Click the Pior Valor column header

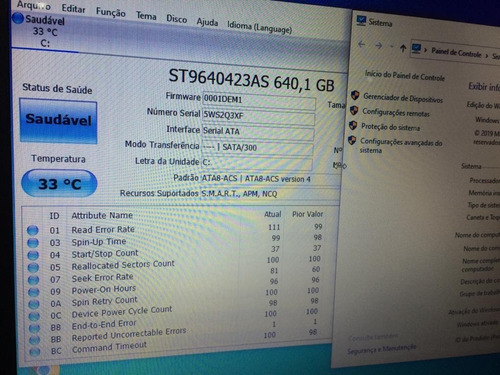click(x=307, y=214)
